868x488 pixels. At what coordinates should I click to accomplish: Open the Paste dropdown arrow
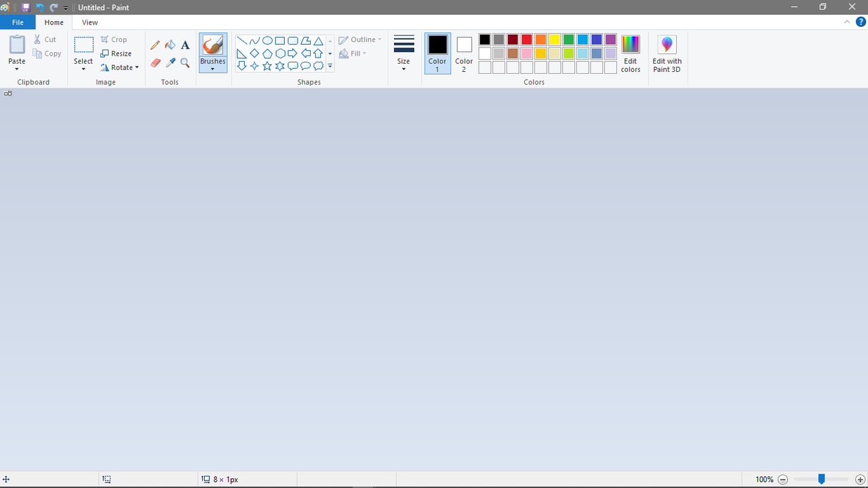coord(17,69)
